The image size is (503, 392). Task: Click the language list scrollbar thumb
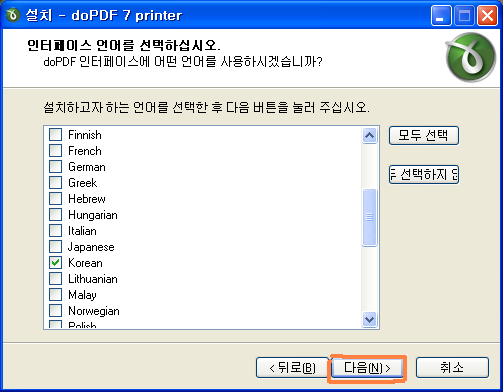[x=369, y=217]
